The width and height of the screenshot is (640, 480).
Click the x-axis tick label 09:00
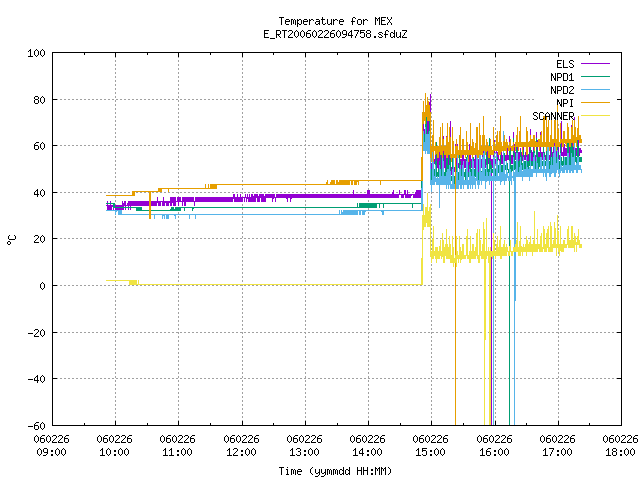coord(51,452)
